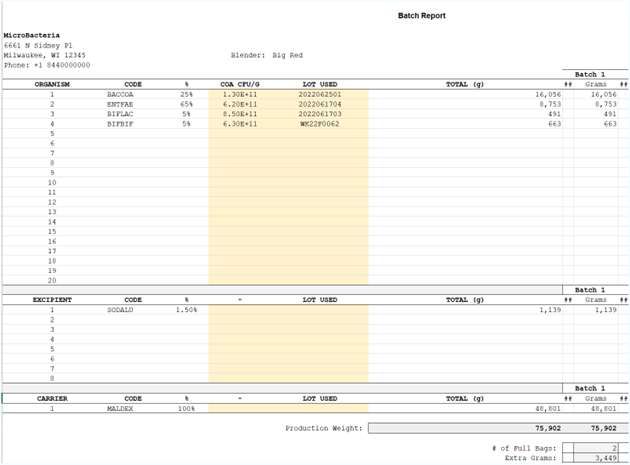Click the Batch Report title
The height and width of the screenshot is (465, 630).
point(421,16)
